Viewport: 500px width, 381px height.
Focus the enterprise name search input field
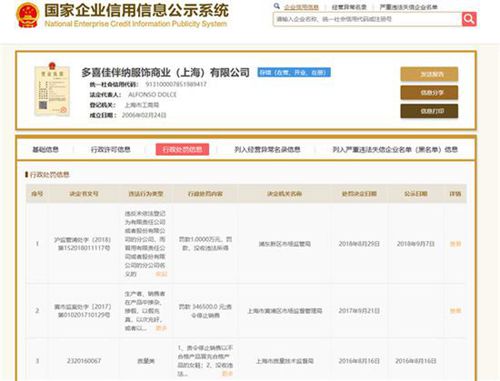click(367, 19)
